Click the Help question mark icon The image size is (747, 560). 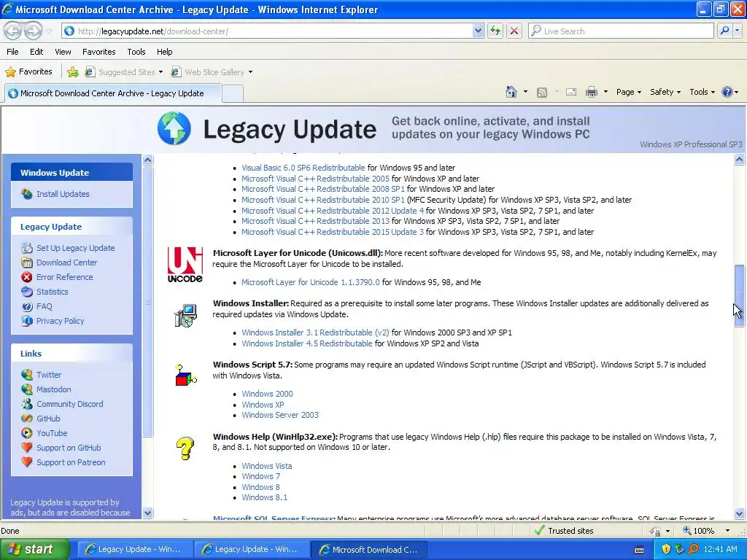(x=727, y=92)
